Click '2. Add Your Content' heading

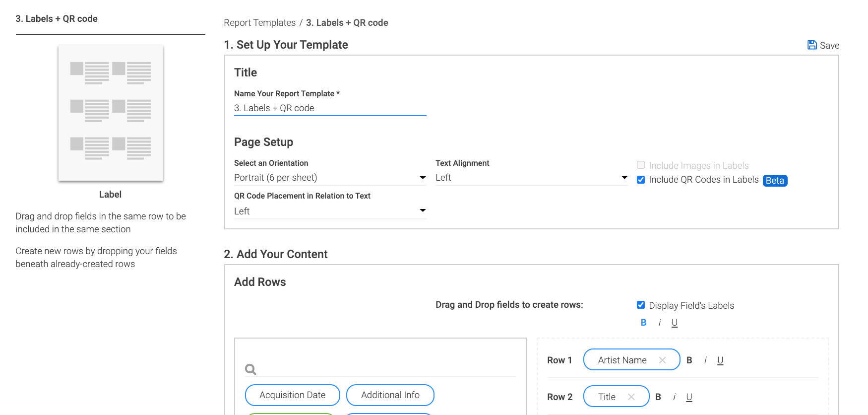pyautogui.click(x=276, y=254)
